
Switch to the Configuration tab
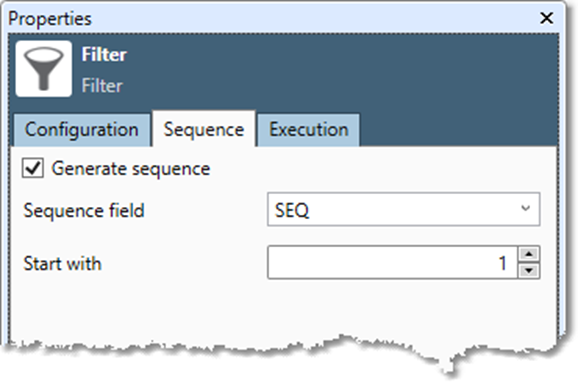tap(81, 130)
